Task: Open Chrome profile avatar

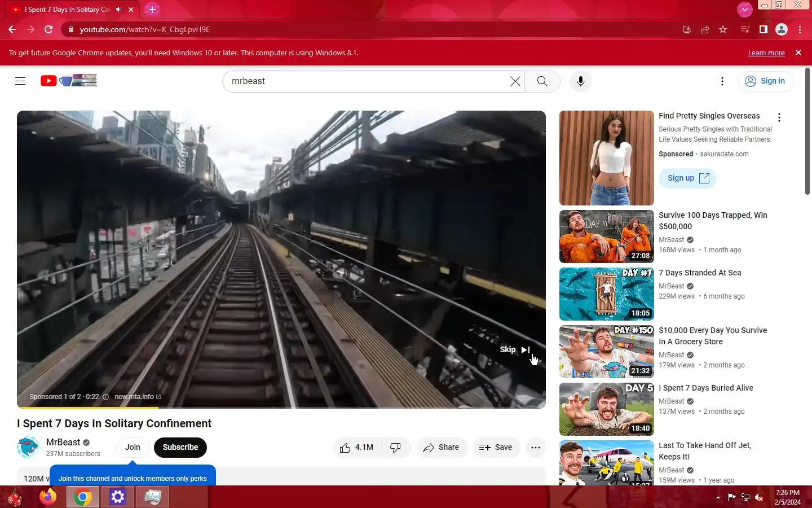Action: [782, 29]
